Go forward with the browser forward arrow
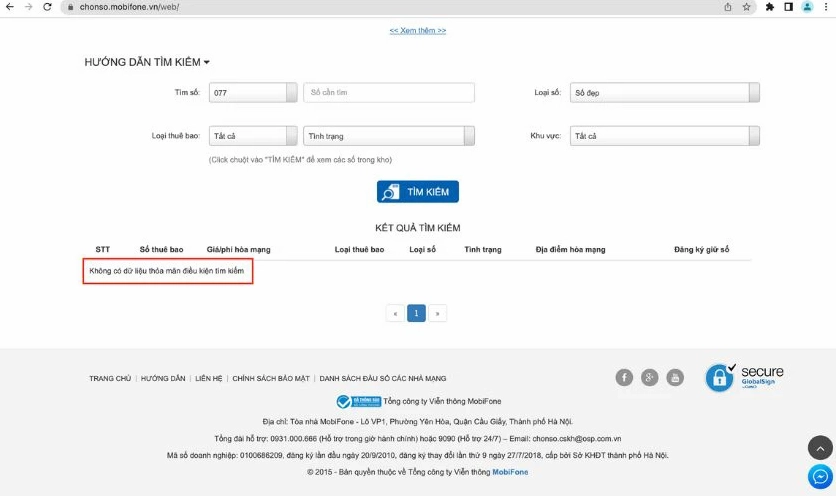Screen dimensions: 836x496 [28, 7]
